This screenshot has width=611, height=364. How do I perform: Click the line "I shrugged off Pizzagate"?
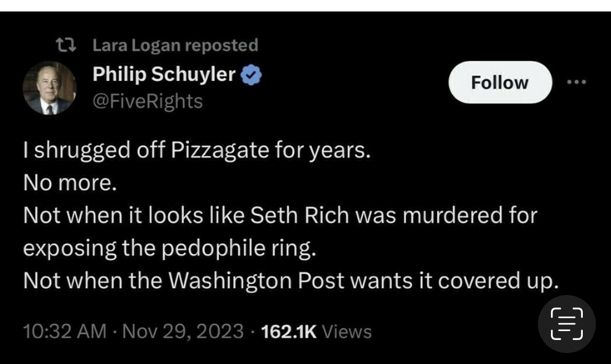(197, 151)
